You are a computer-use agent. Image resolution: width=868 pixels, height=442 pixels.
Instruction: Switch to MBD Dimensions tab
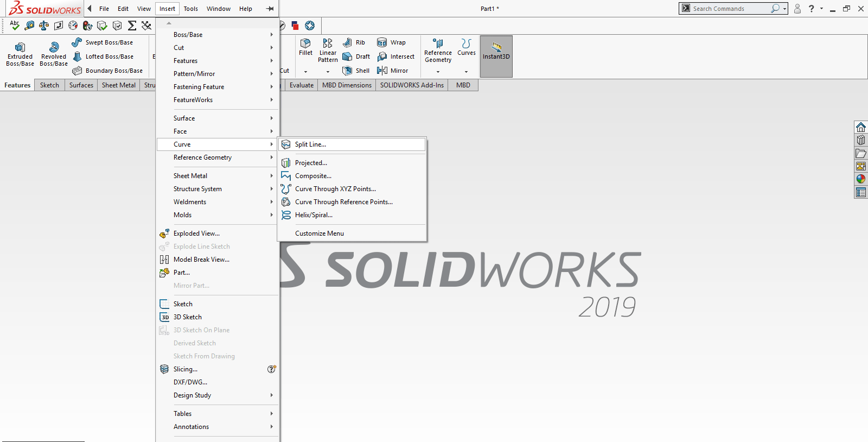[x=347, y=85]
